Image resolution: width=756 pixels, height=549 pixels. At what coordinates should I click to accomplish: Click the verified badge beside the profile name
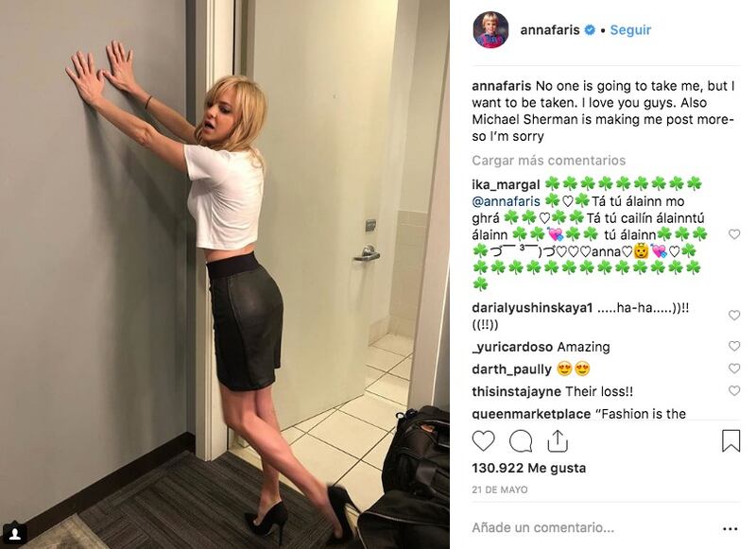590,30
